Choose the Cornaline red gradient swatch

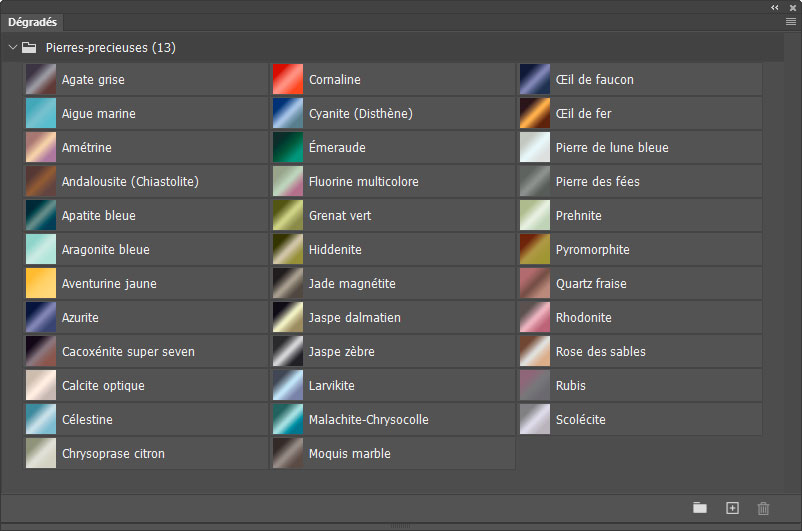[x=288, y=80]
